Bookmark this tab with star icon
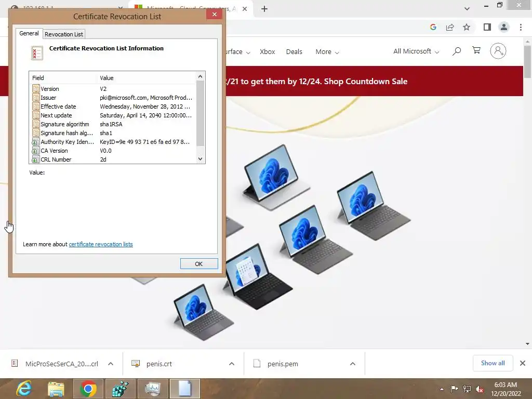The height and width of the screenshot is (399, 532). [x=467, y=27]
